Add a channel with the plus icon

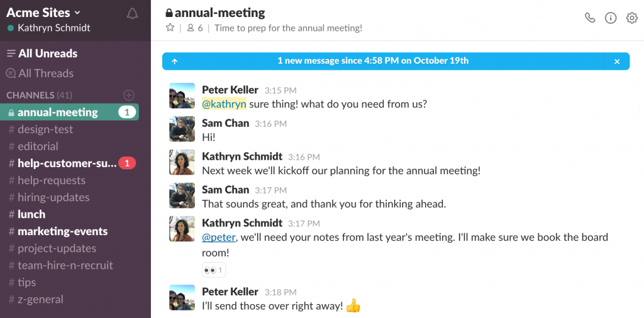pos(129,95)
